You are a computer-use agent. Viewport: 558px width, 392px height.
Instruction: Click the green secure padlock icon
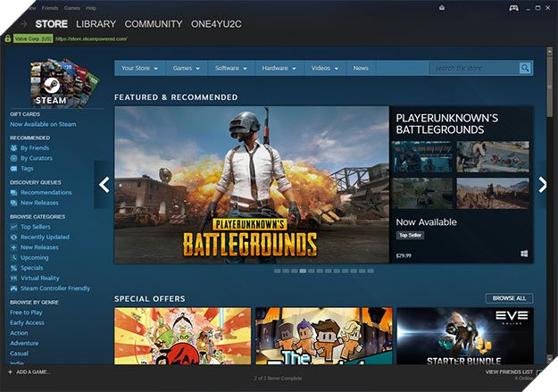point(7,38)
